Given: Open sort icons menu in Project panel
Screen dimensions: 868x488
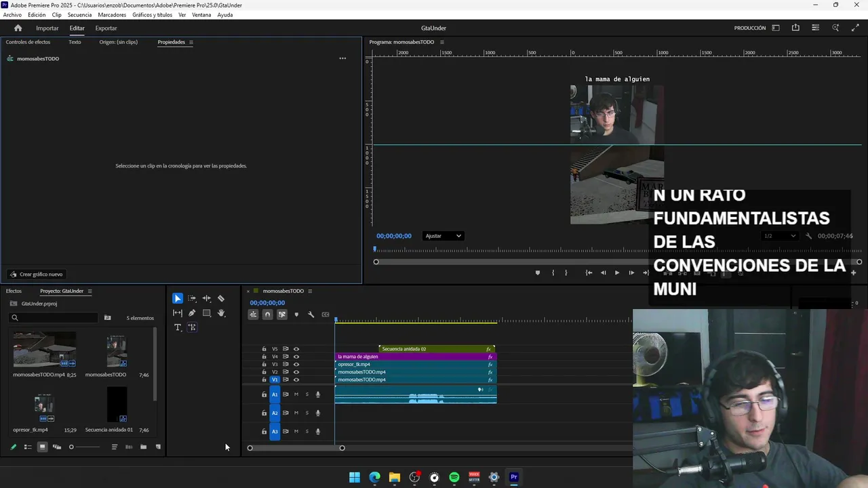Looking at the screenshot, I should tap(115, 447).
